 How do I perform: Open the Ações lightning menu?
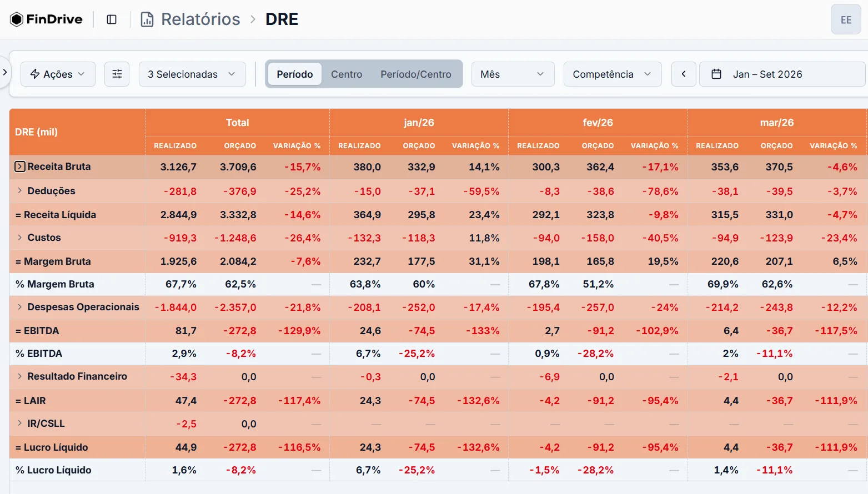[58, 74]
